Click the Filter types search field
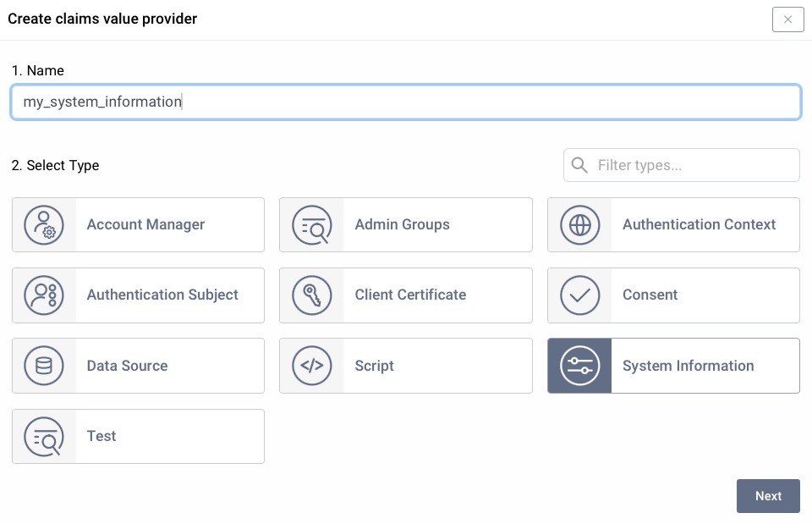This screenshot has height=524, width=812. [694, 165]
